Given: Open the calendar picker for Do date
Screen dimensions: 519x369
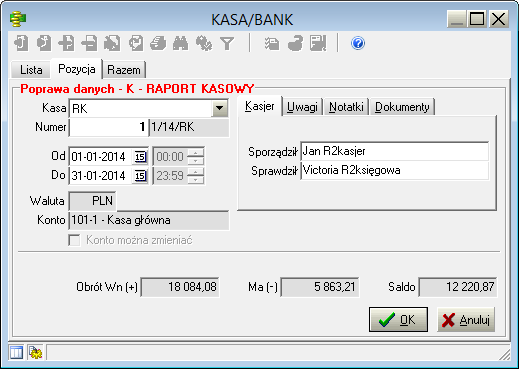Looking at the screenshot, I should 140,176.
